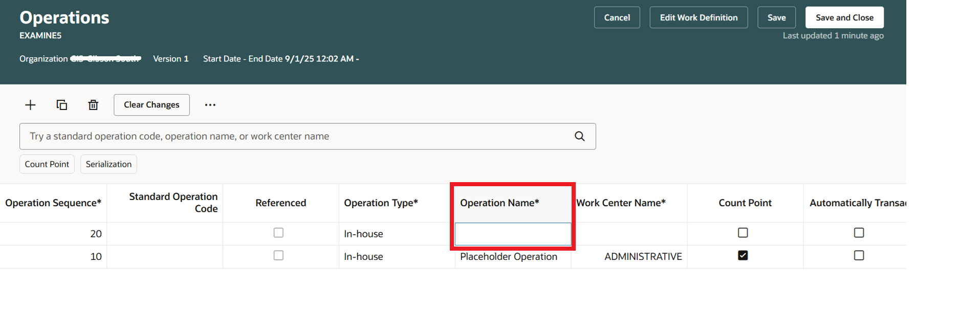The image size is (980, 332).
Task: Toggle Automatically Transact for sequence 10
Action: pos(859,255)
